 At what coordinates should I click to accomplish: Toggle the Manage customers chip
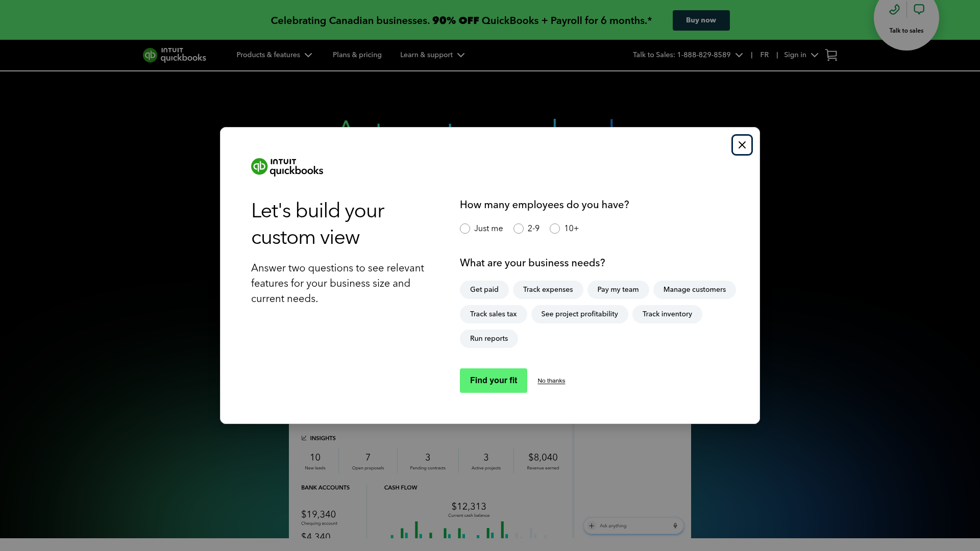click(x=694, y=290)
